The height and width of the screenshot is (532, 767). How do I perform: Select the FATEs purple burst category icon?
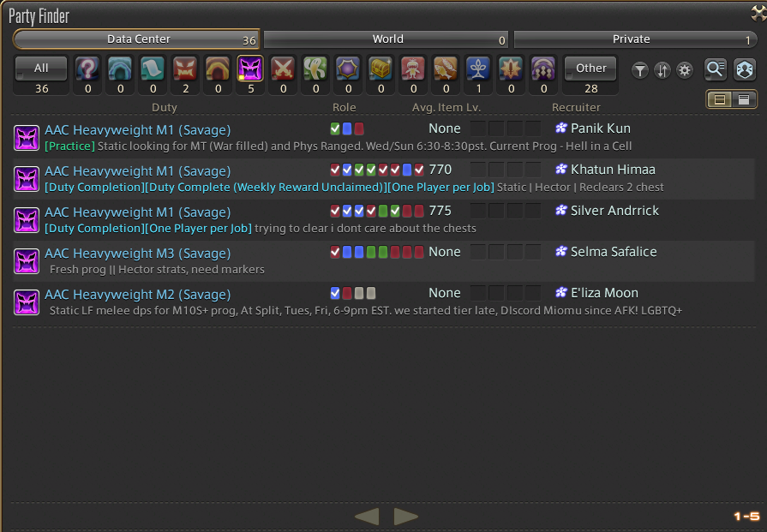[348, 69]
